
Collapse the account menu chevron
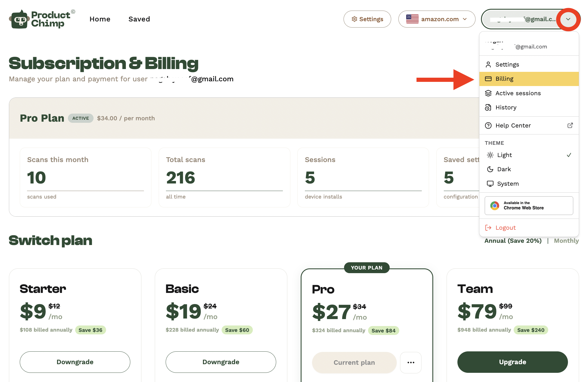coord(568,19)
